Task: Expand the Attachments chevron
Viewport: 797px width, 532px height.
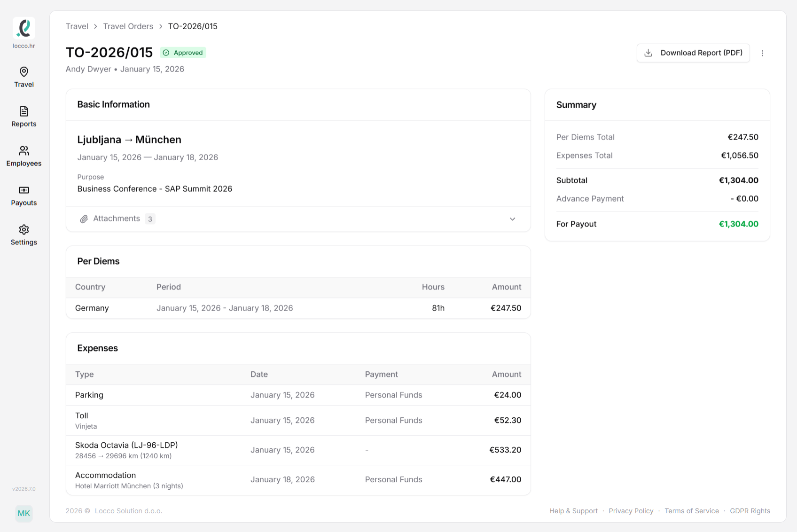Action: pyautogui.click(x=512, y=219)
